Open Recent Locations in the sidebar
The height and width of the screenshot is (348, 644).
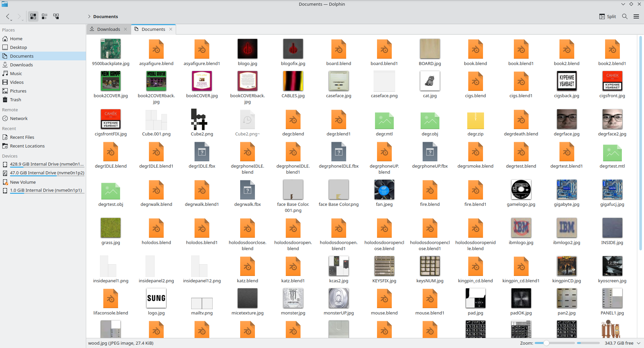[43, 146]
